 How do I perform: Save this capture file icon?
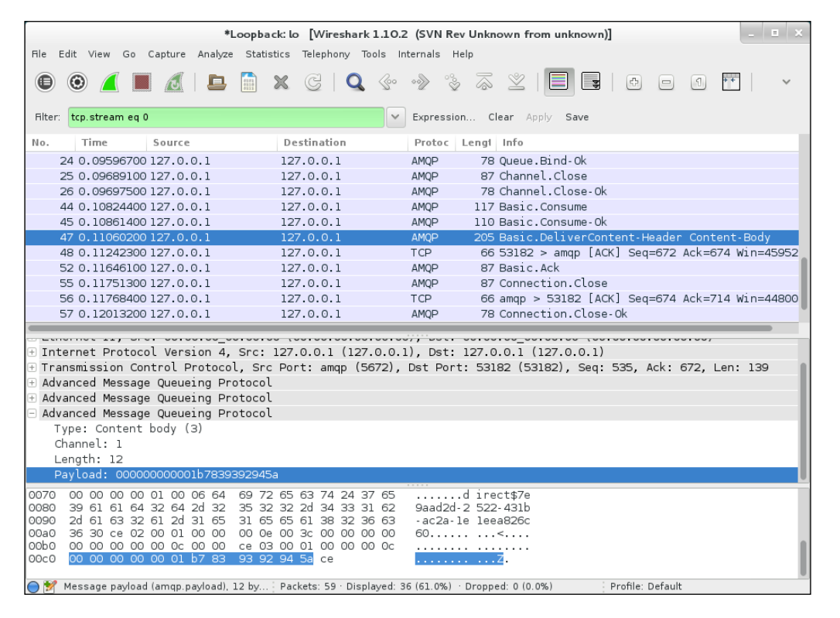tap(248, 82)
